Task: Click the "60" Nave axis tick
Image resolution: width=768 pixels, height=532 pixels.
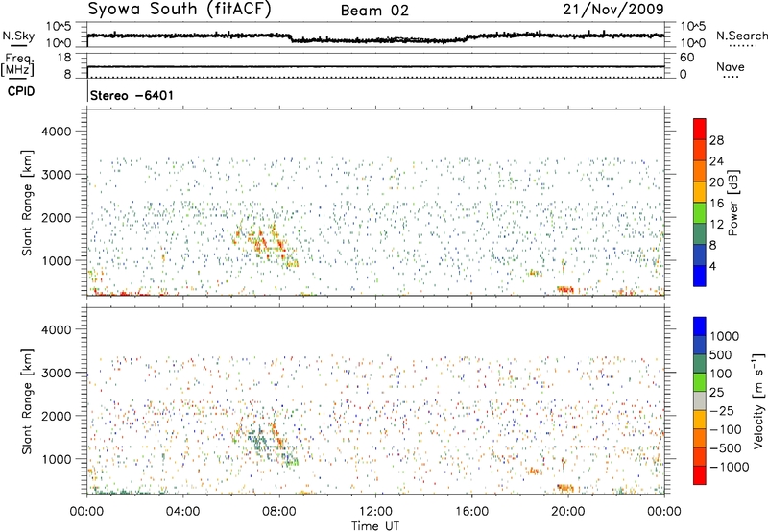Action: tap(686, 58)
